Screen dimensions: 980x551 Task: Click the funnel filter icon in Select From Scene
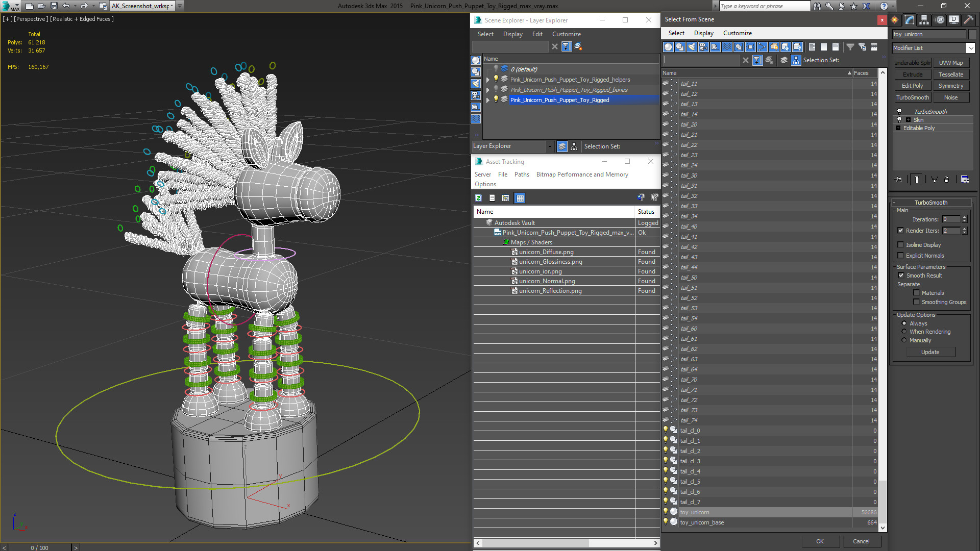[850, 47]
